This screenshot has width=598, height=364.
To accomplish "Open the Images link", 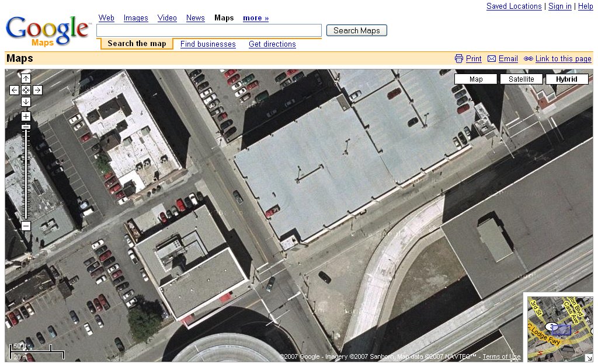I will pos(135,18).
